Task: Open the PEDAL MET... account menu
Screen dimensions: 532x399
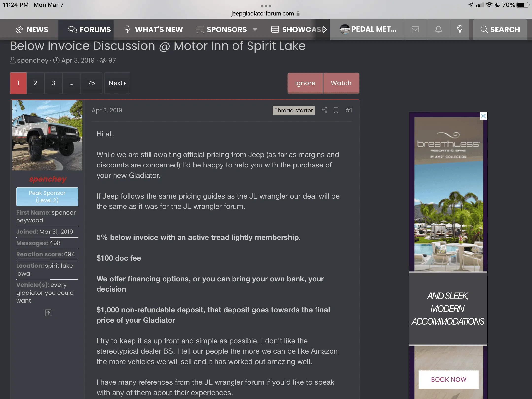Action: pos(367,29)
